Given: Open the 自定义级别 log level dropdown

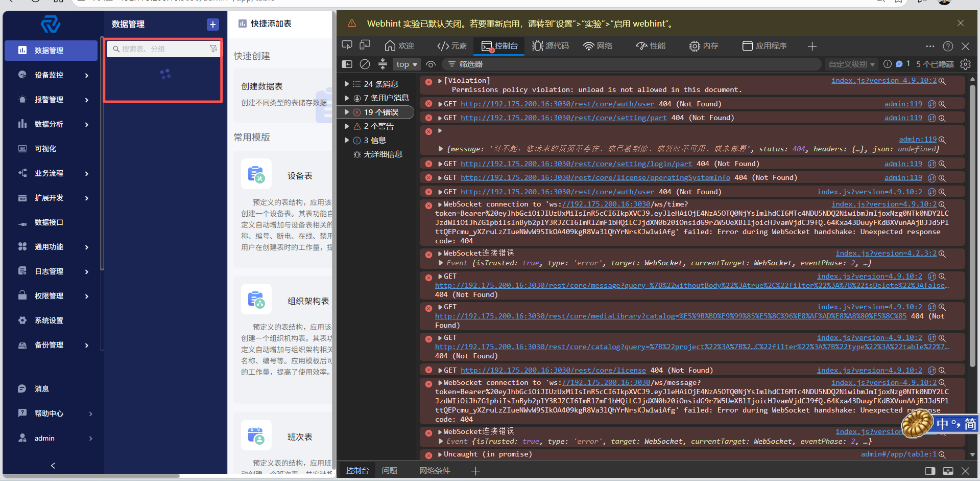Looking at the screenshot, I should (x=851, y=64).
